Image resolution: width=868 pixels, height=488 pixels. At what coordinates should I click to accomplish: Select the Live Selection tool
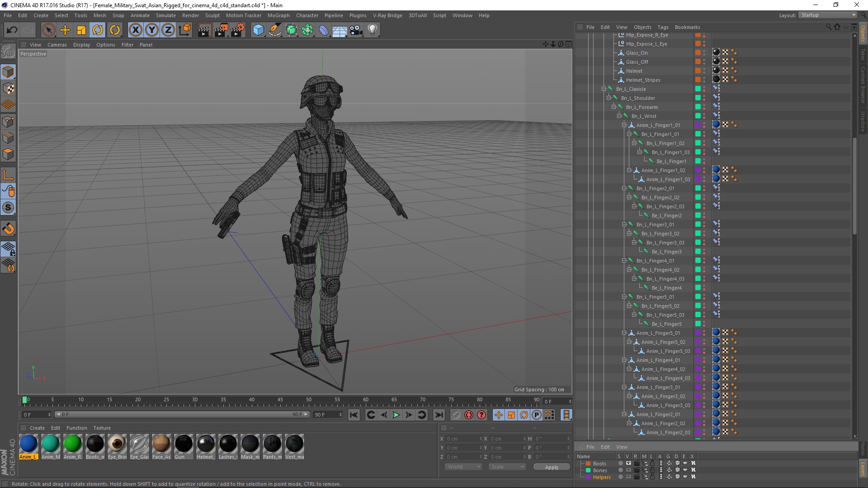click(x=47, y=29)
